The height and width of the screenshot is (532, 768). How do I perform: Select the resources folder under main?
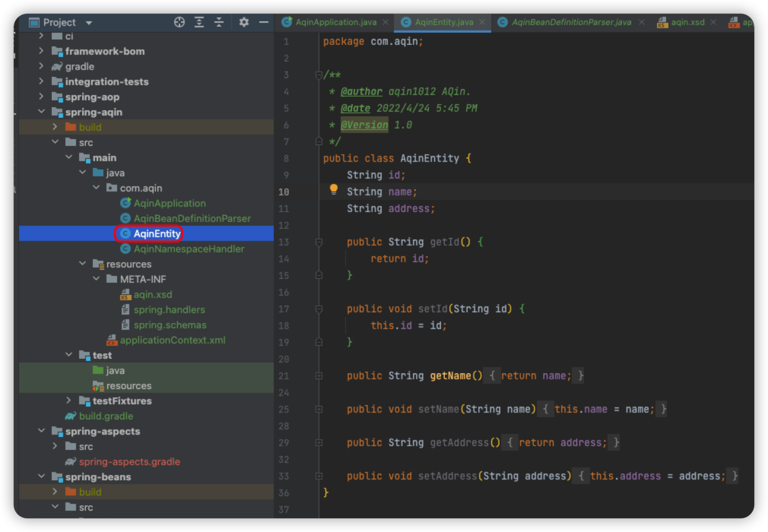coord(129,264)
